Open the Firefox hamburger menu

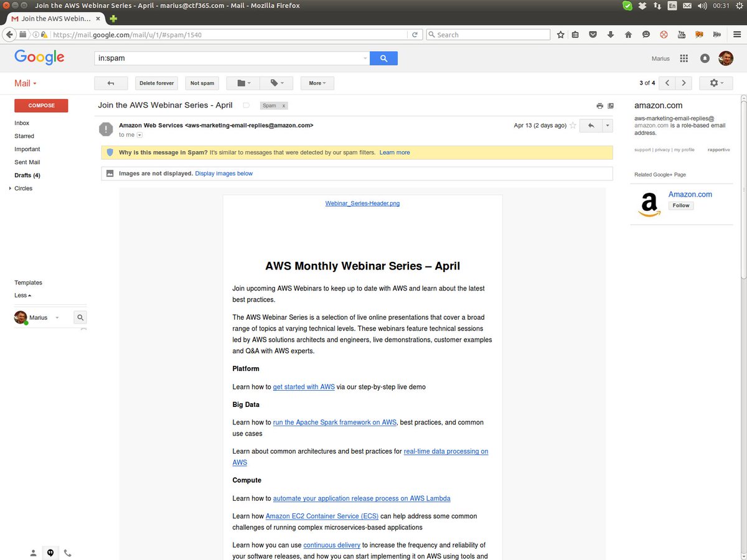coord(736,35)
